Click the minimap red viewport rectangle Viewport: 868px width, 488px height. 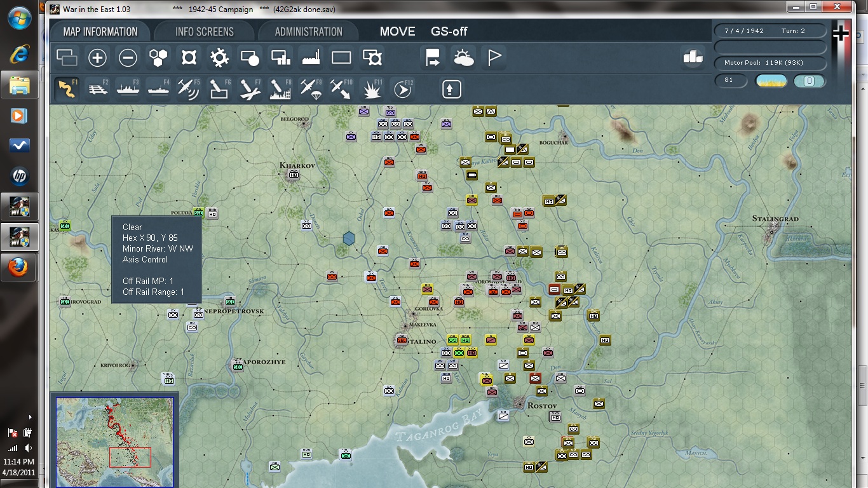[130, 457]
